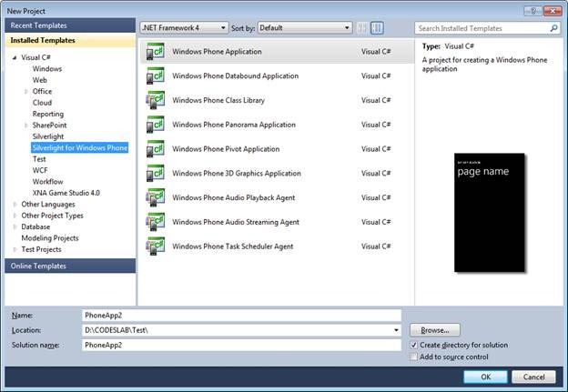Toggle Create directory for solution checkbox
The height and width of the screenshot is (392, 568).
413,345
